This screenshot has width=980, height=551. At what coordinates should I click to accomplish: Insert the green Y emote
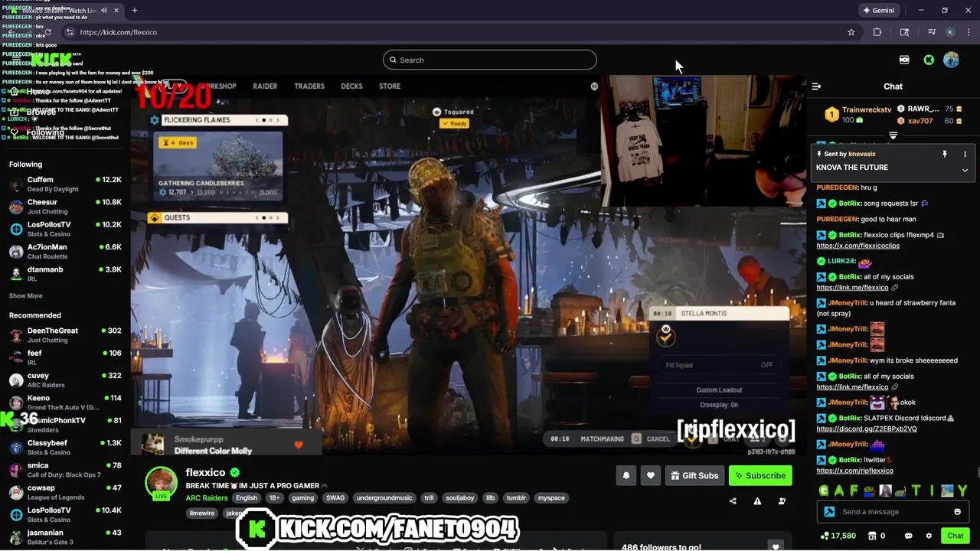pyautogui.click(x=962, y=491)
